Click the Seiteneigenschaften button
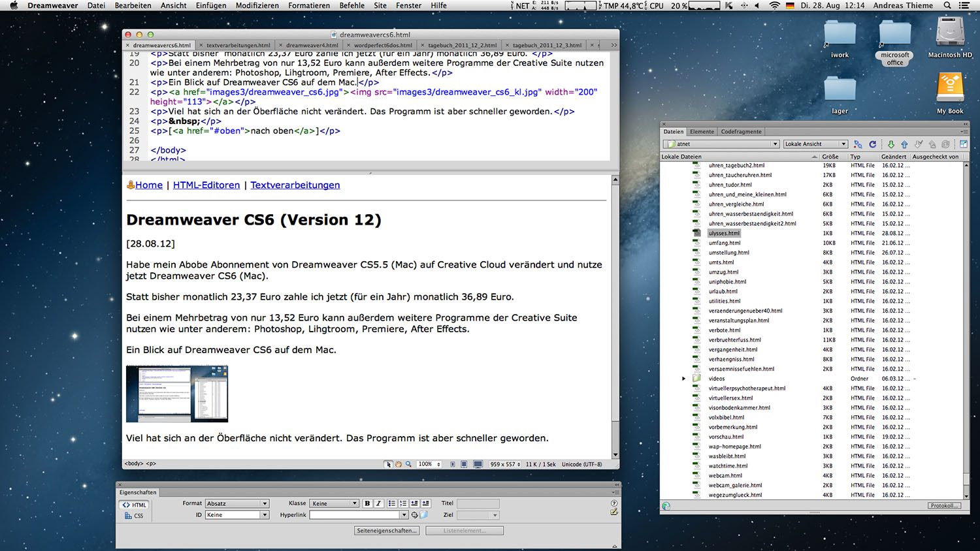The height and width of the screenshot is (551, 980). tap(387, 531)
